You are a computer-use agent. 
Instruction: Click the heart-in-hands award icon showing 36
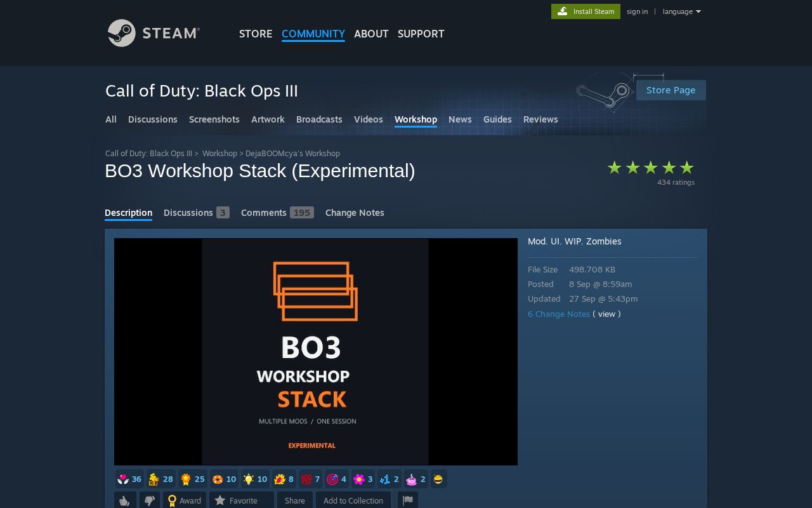(123, 479)
